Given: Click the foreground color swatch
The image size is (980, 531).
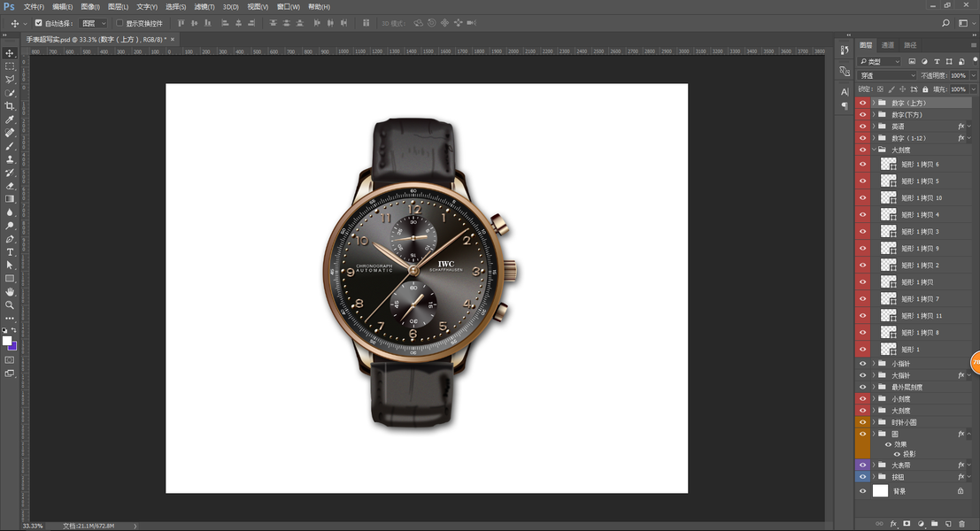Looking at the screenshot, I should (7, 341).
